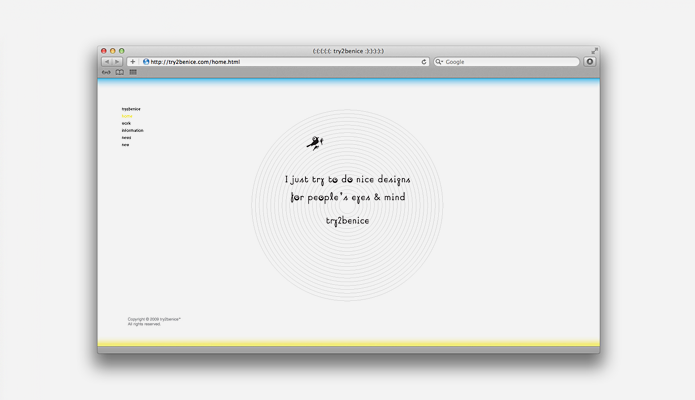This screenshot has height=400, width=695.
Task: Enter full screen with the arrows icon
Action: tap(594, 51)
